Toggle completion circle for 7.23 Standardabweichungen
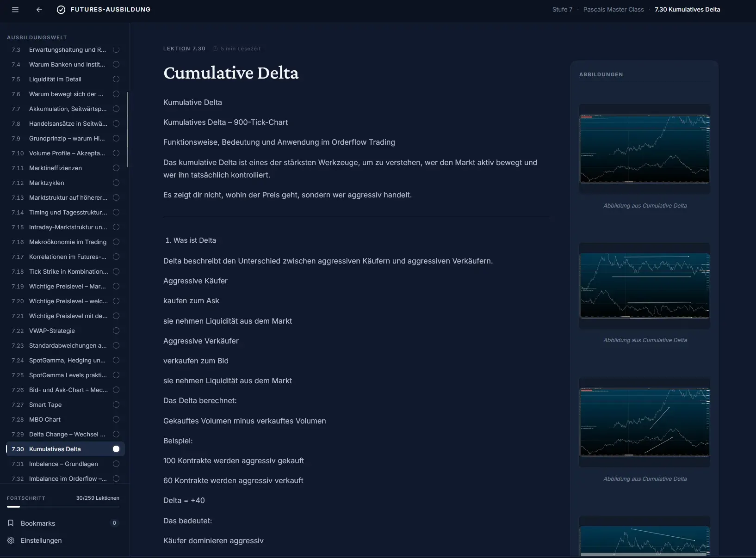This screenshot has width=756, height=558. pyautogui.click(x=116, y=345)
